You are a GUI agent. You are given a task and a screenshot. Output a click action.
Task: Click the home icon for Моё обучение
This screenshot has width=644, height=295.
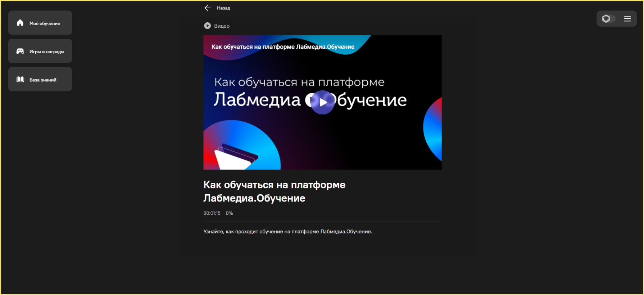(20, 23)
